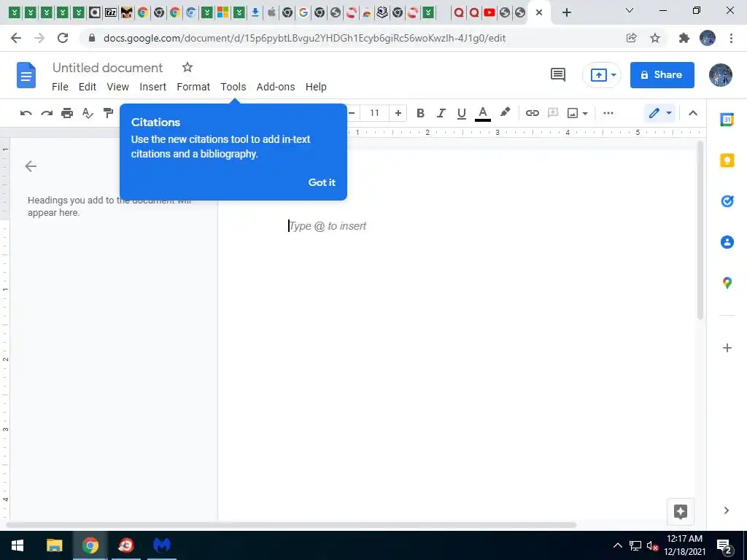
Task: Open the Add-ons menu
Action: (276, 87)
